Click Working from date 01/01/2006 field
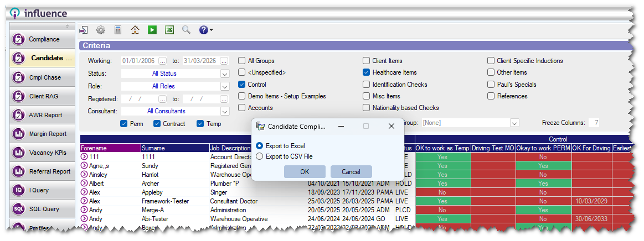644x241 pixels. click(x=140, y=61)
